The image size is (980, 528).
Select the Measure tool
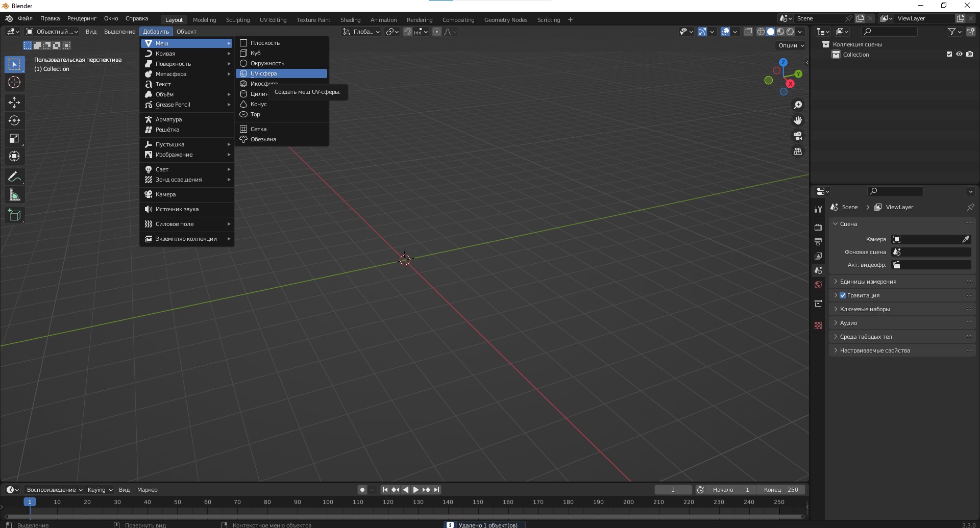point(14,195)
